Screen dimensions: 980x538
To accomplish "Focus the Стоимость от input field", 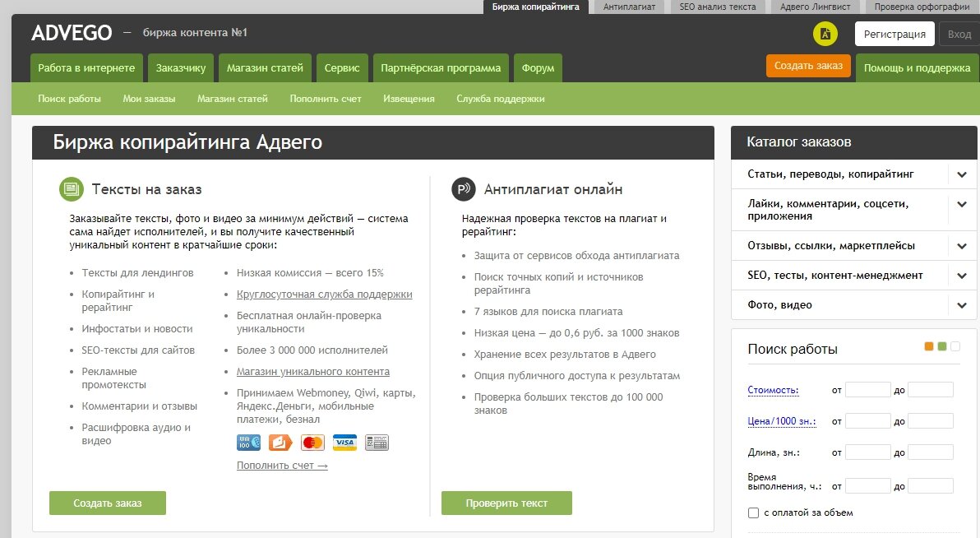I will tap(867, 390).
